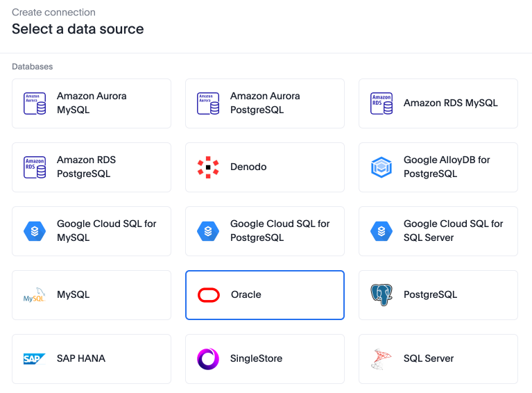Click the Amazon RDS MySQL icon
The height and width of the screenshot is (393, 532).
[381, 103]
